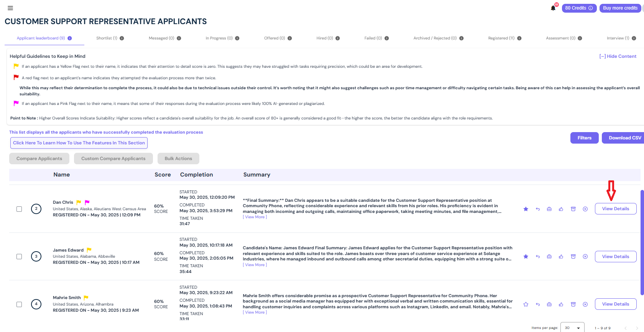Tick the checkbox for Dan Chris

pos(19,209)
